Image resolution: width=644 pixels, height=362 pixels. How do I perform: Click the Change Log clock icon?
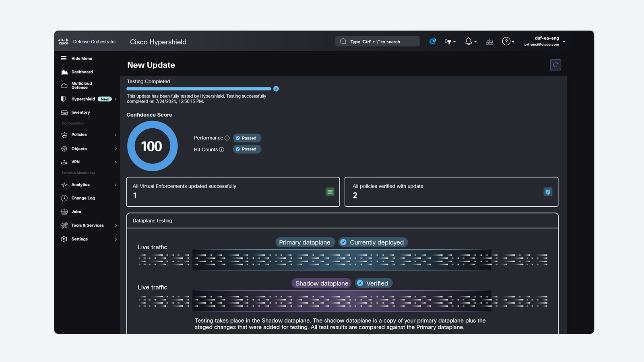[64, 198]
